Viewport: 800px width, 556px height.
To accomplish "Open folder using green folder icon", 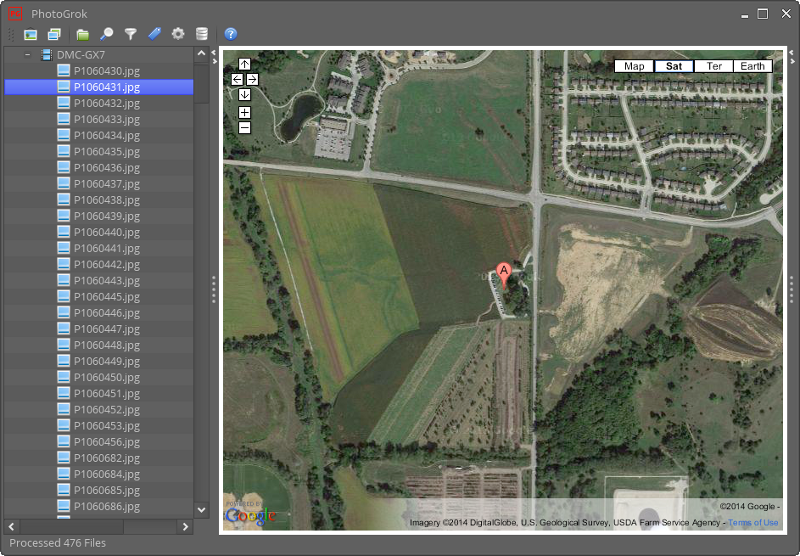I will [83, 34].
